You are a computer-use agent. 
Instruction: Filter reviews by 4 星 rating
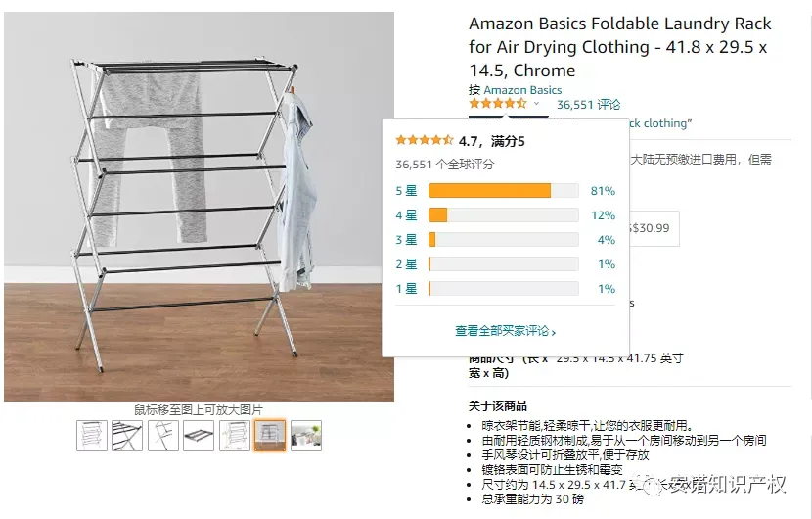point(406,215)
